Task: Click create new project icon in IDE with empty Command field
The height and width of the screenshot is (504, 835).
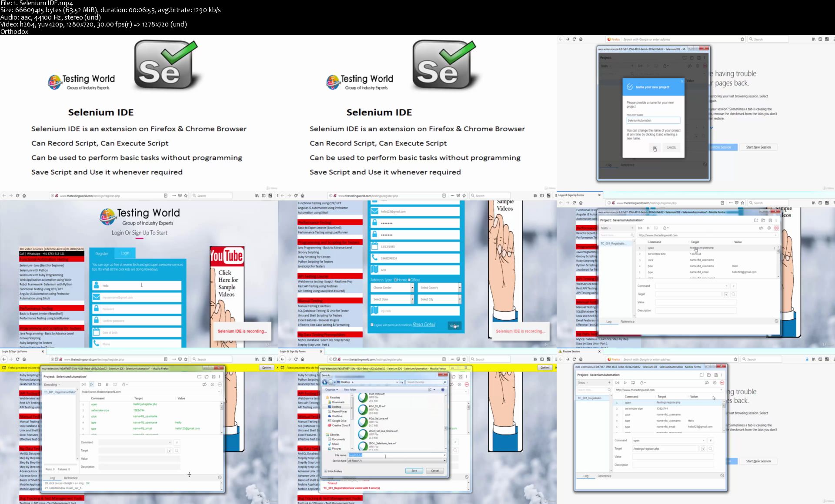Action: (x=756, y=220)
